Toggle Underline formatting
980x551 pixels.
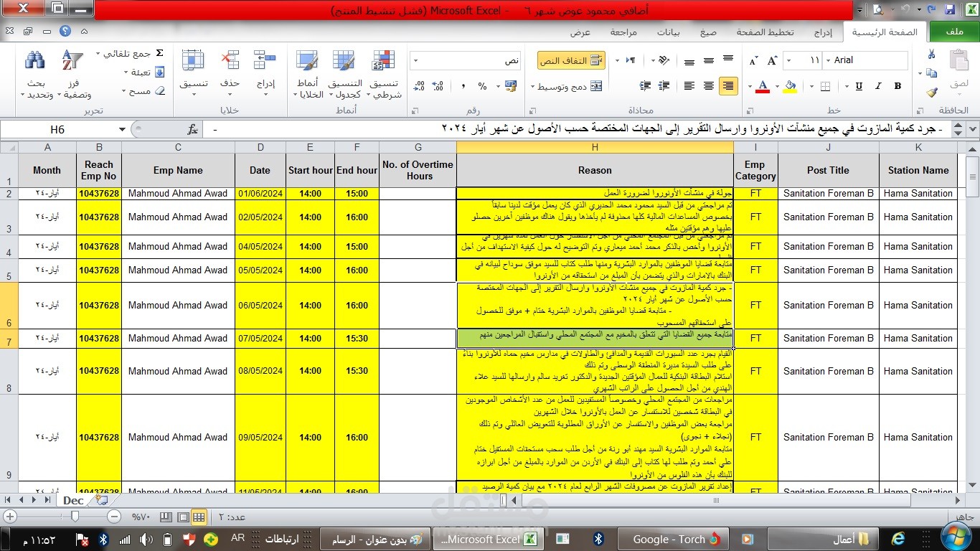pyautogui.click(x=859, y=86)
